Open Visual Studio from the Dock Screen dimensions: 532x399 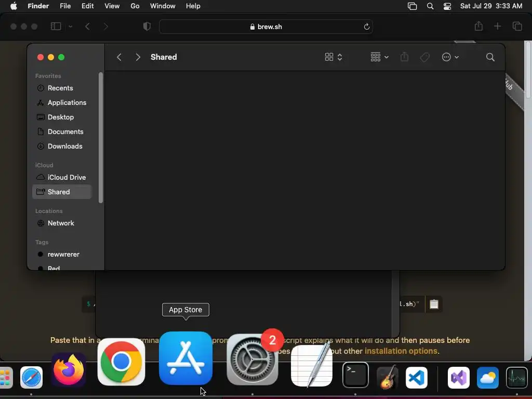tap(459, 378)
